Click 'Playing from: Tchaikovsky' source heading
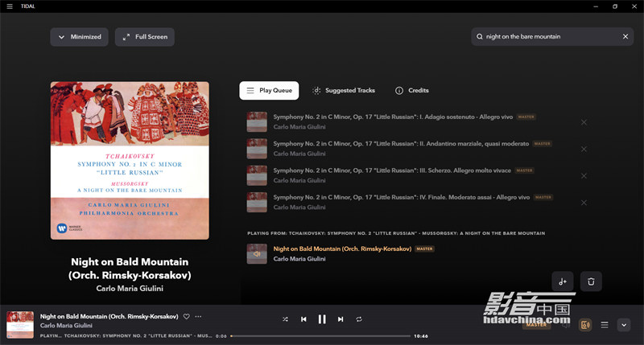 [396, 233]
